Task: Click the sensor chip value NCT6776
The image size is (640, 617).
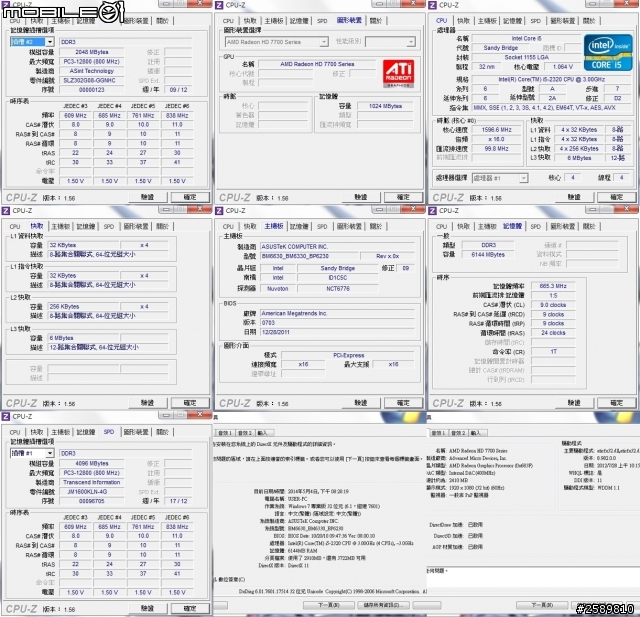Action: [x=338, y=289]
